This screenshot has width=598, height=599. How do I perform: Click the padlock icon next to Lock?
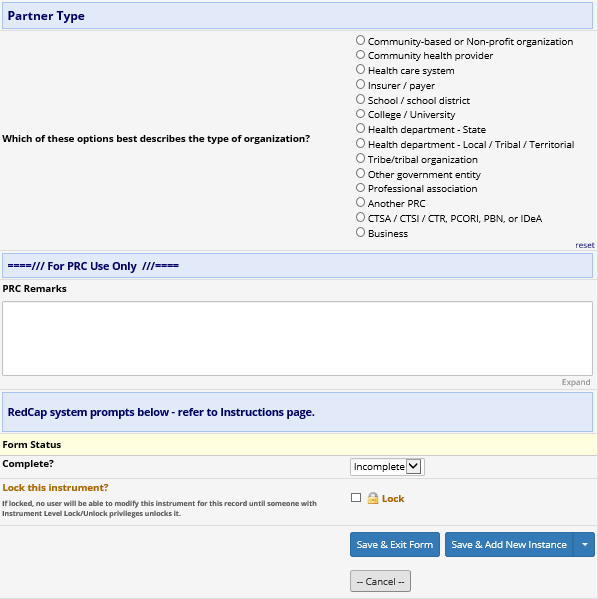[373, 498]
